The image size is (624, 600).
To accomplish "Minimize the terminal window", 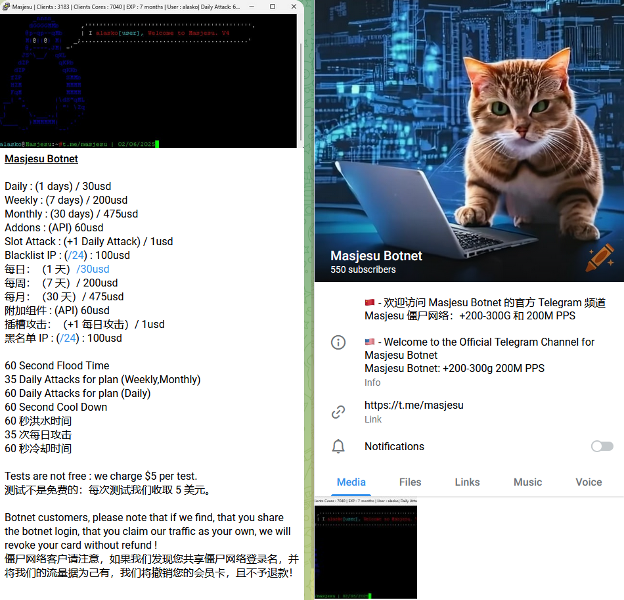I will click(252, 6).
